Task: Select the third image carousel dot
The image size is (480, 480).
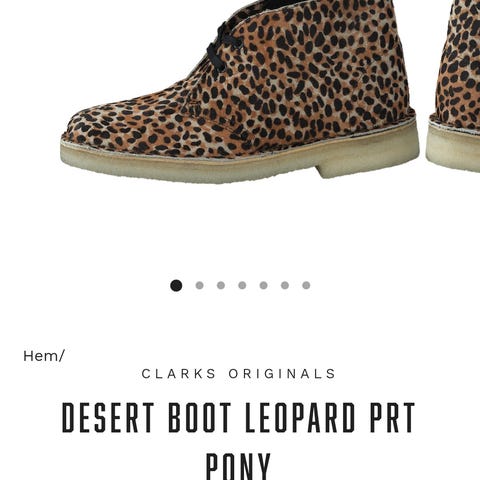Action: click(221, 285)
